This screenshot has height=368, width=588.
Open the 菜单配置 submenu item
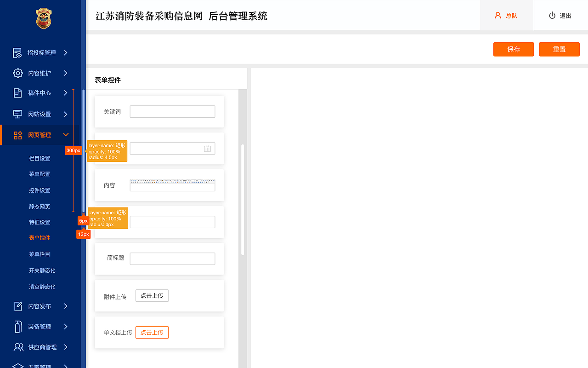(40, 174)
